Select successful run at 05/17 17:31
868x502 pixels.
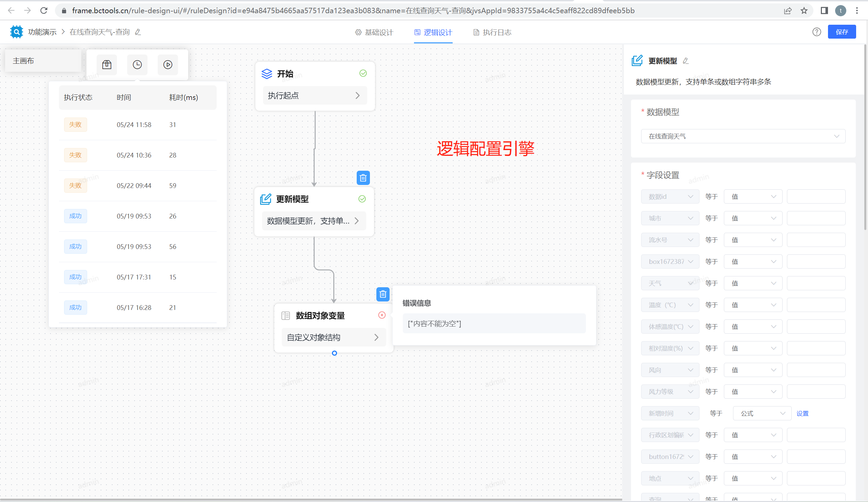[138, 277]
